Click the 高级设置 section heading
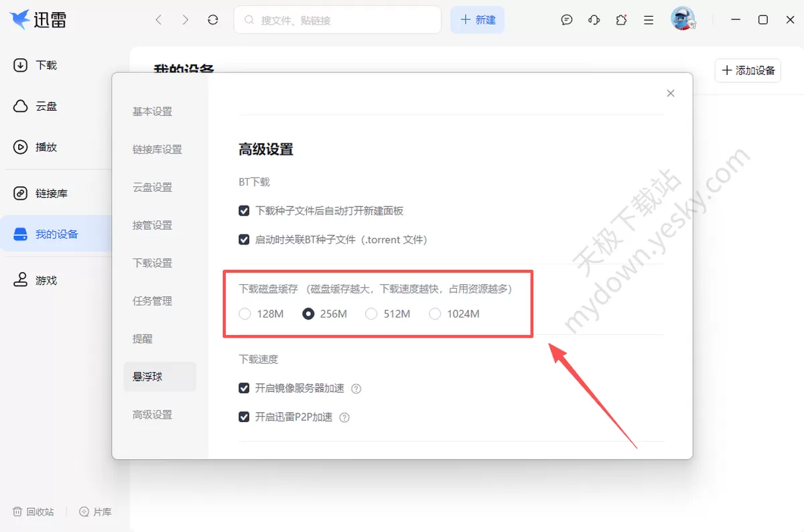804x532 pixels. [x=266, y=149]
